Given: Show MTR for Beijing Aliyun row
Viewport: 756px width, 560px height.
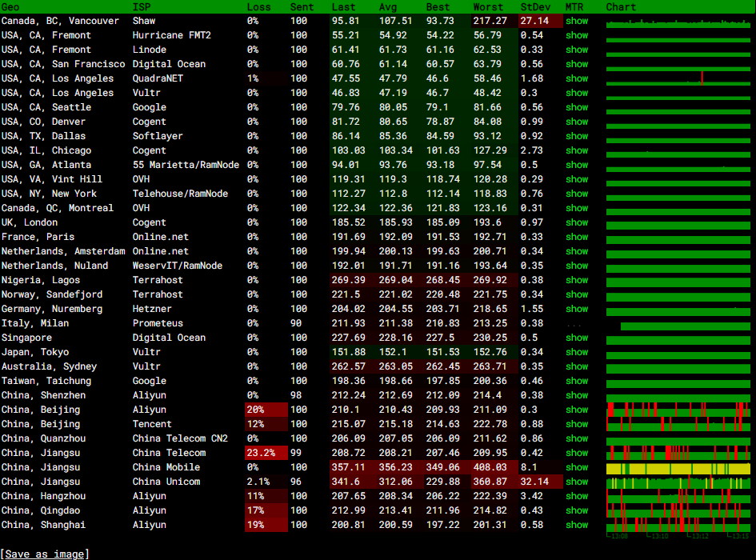Looking at the screenshot, I should (577, 410).
